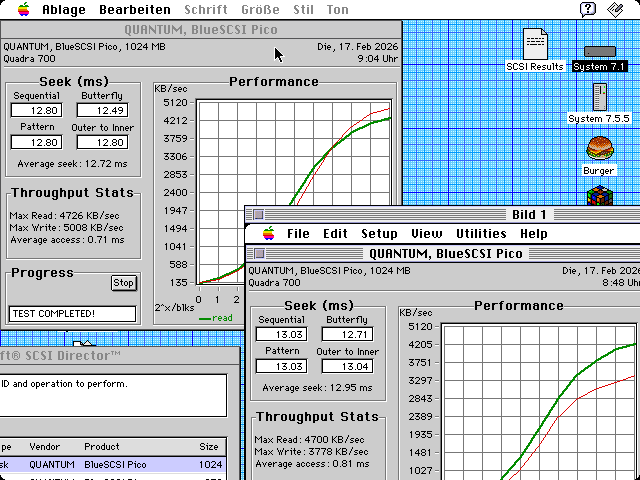Image resolution: width=640 pixels, height=480 pixels.
Task: Select the System 7.5.5 disk icon
Action: tap(599, 97)
